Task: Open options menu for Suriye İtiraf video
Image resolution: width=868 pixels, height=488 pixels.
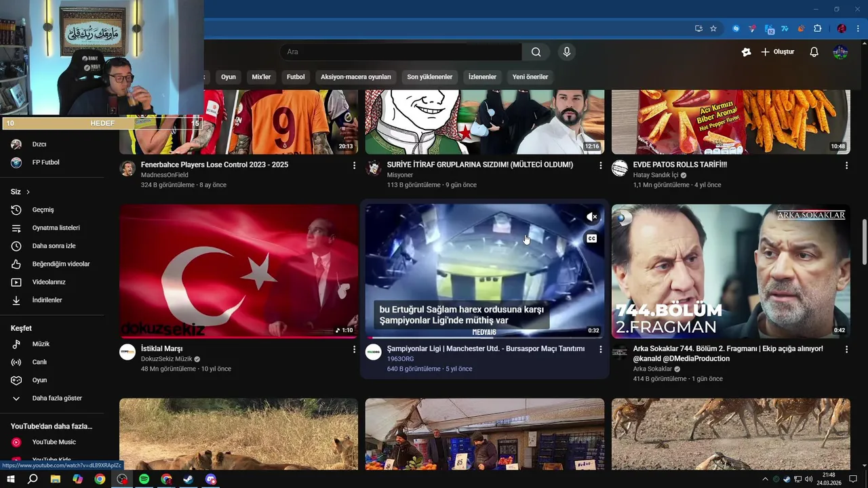Action: point(600,165)
